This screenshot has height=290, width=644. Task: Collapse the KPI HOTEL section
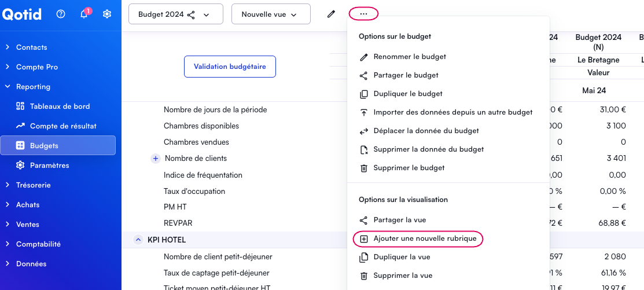click(x=138, y=240)
